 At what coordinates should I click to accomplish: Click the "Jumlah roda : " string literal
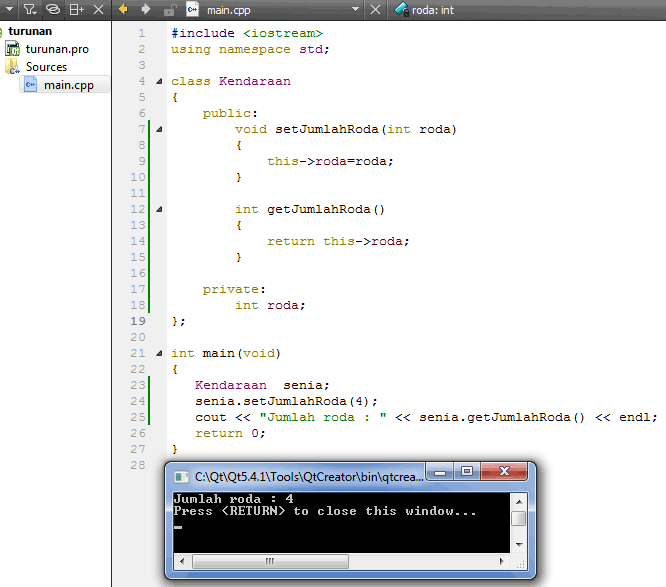point(323,418)
